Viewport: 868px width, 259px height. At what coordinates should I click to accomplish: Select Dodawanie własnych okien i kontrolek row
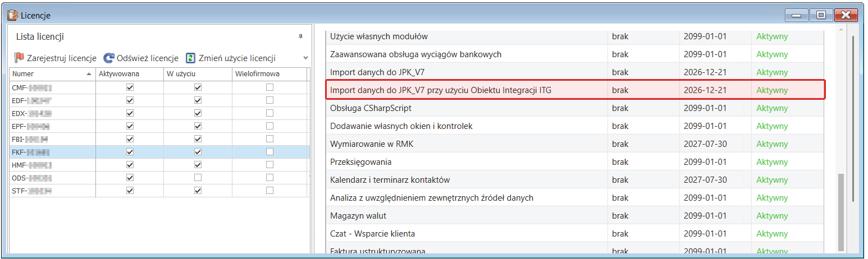pos(575,126)
